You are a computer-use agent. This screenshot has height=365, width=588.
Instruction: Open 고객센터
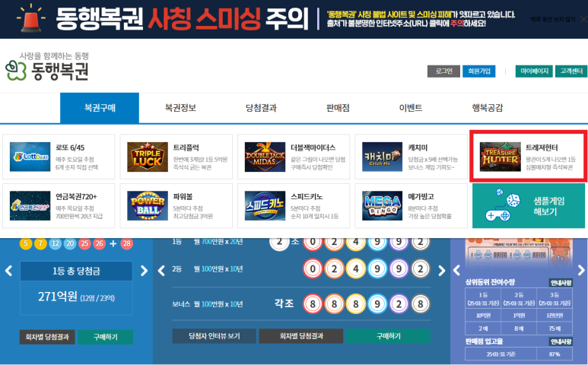point(571,71)
